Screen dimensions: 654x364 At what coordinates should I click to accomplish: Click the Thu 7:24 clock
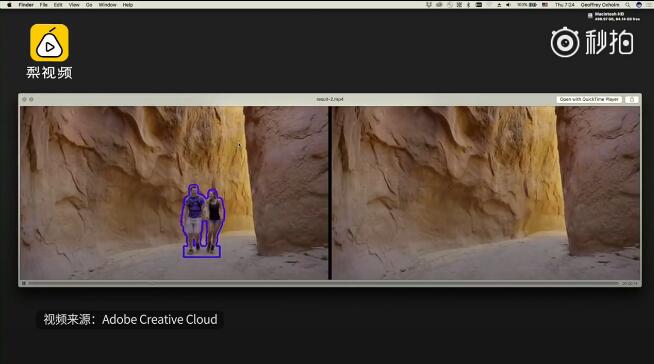tap(564, 5)
